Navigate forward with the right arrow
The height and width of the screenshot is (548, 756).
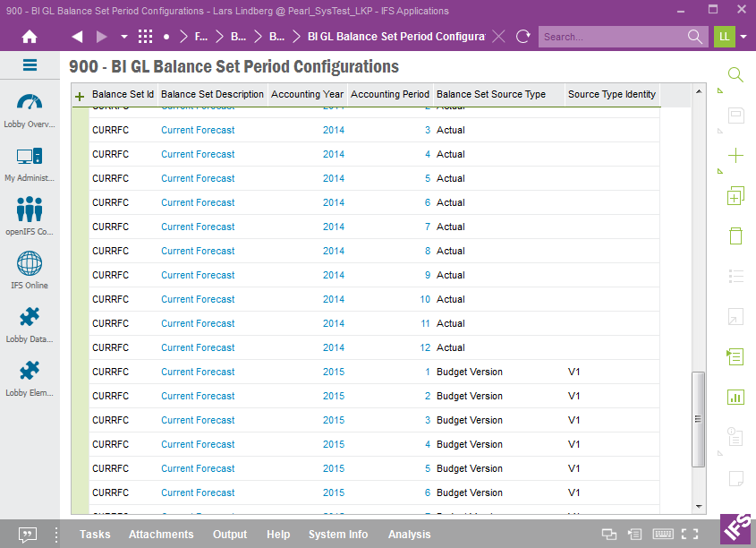pyautogui.click(x=101, y=37)
